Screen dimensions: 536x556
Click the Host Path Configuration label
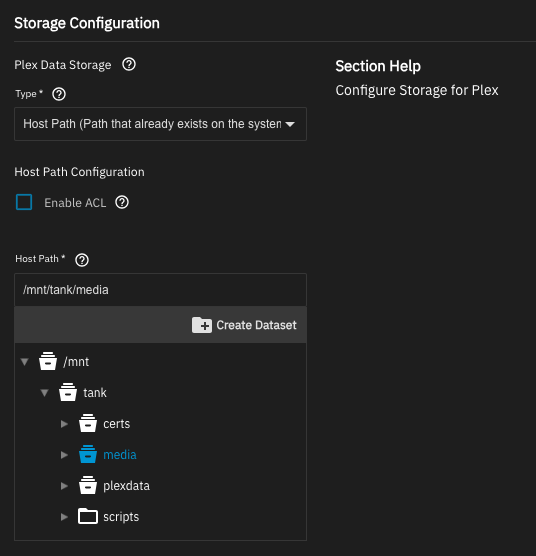coord(79,172)
